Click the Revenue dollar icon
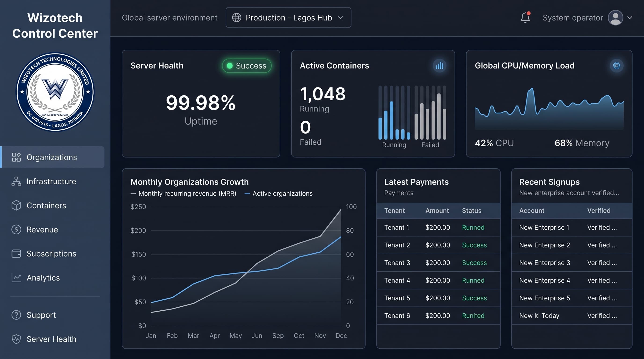The height and width of the screenshot is (359, 644). click(16, 230)
